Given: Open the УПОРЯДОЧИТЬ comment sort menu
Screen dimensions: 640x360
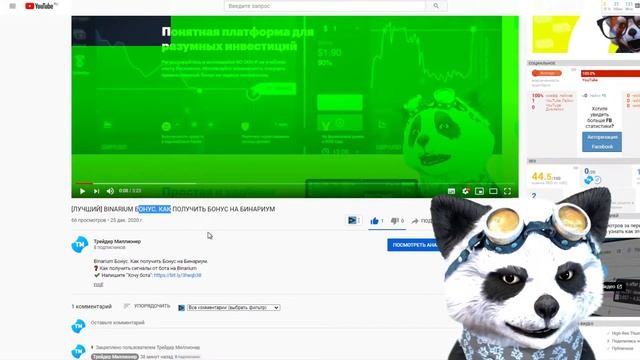Looking at the screenshot, I should [x=147, y=306].
